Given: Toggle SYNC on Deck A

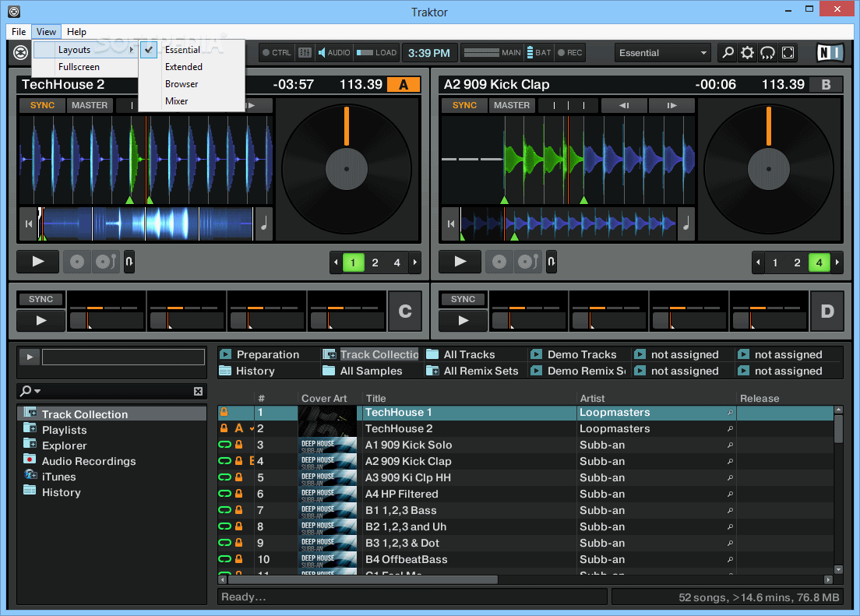Looking at the screenshot, I should click(x=42, y=105).
